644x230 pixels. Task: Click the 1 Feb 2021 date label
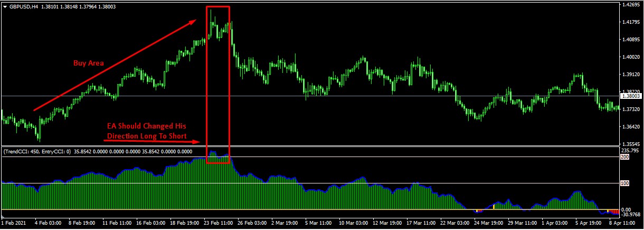click(x=15, y=224)
